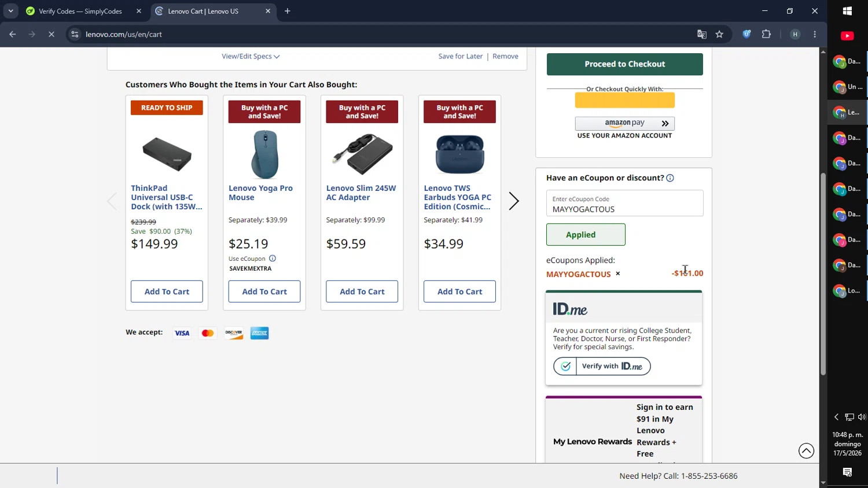Remove the item from cart

(505, 56)
